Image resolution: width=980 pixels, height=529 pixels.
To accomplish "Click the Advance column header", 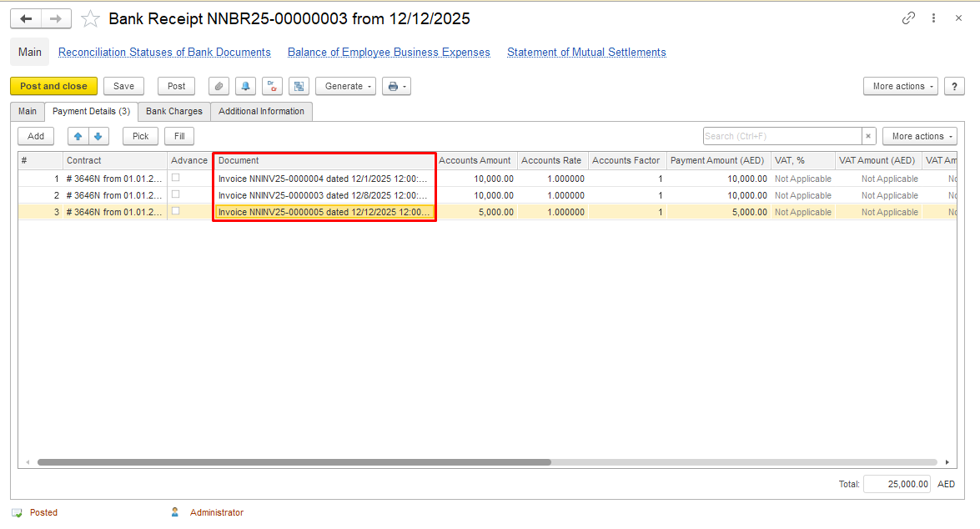I will tap(189, 161).
